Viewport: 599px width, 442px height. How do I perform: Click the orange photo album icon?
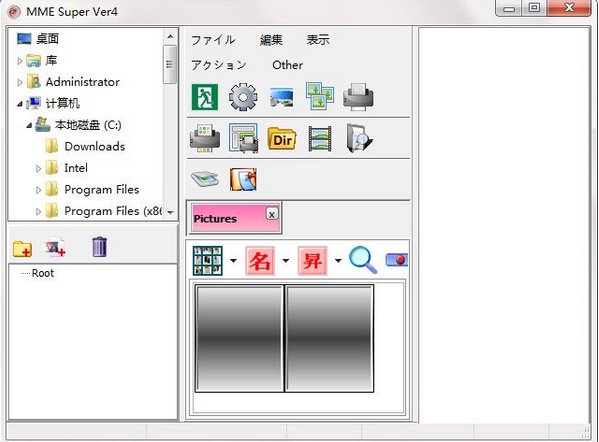243,179
